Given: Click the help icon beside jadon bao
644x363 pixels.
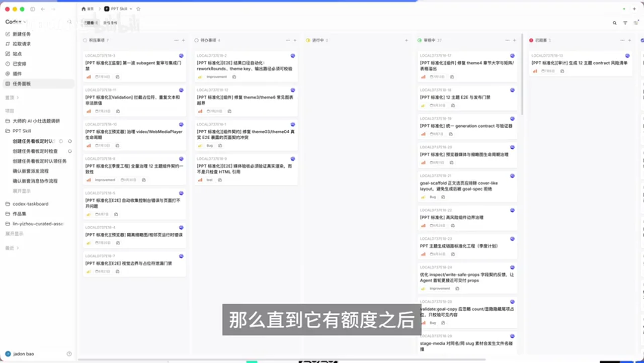Looking at the screenshot, I should pyautogui.click(x=69, y=354).
